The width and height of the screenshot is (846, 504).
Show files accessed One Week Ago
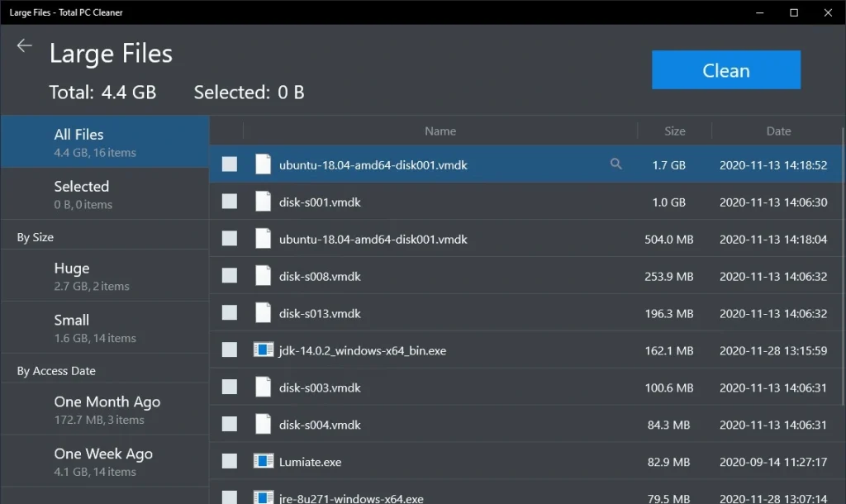coord(105,461)
